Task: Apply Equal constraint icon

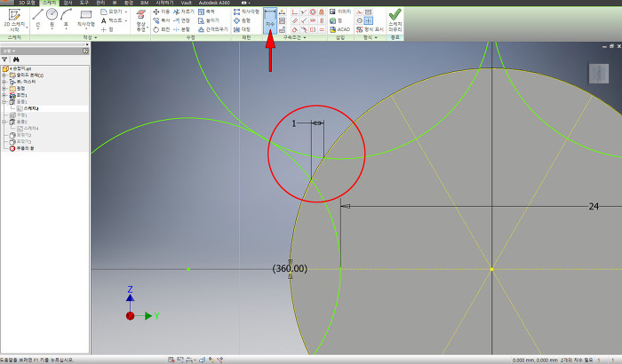Action: [x=322, y=29]
